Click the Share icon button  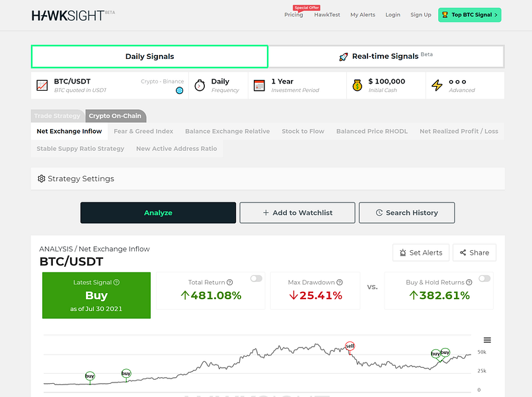tap(465, 253)
